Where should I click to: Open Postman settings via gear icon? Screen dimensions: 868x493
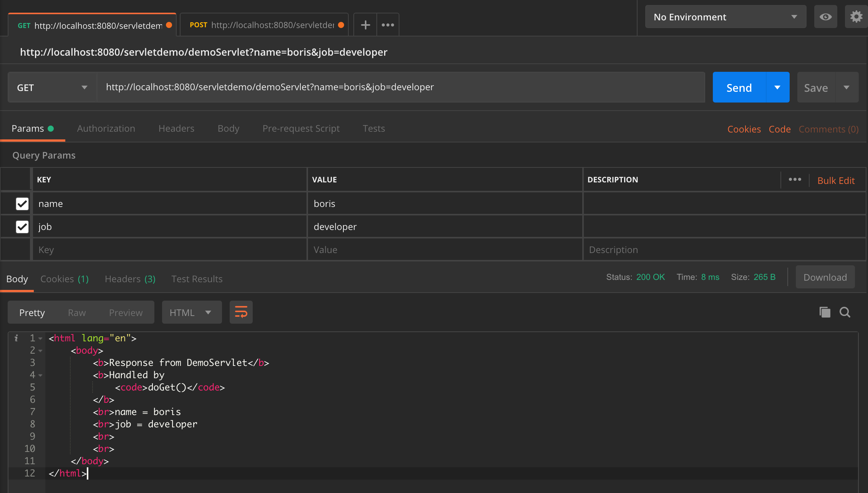point(856,17)
